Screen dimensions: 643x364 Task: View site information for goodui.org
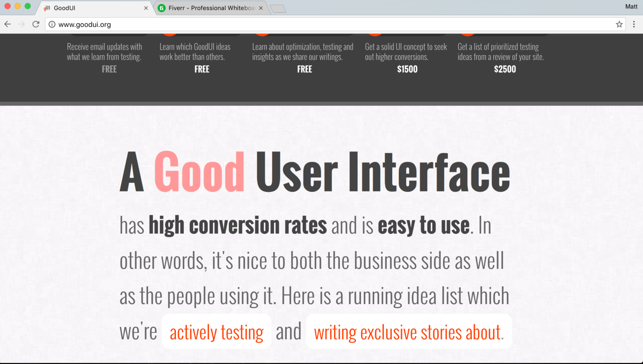point(52,24)
